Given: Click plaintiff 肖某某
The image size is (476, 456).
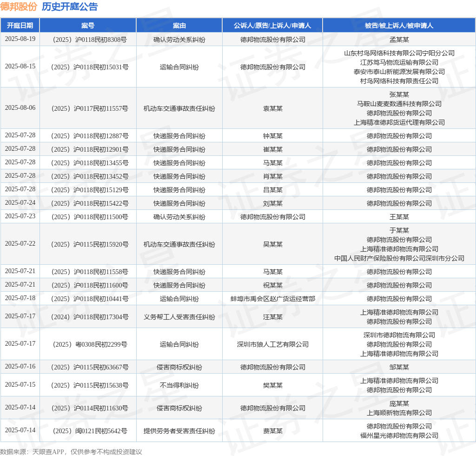Looking at the screenshot, I should [272, 176].
